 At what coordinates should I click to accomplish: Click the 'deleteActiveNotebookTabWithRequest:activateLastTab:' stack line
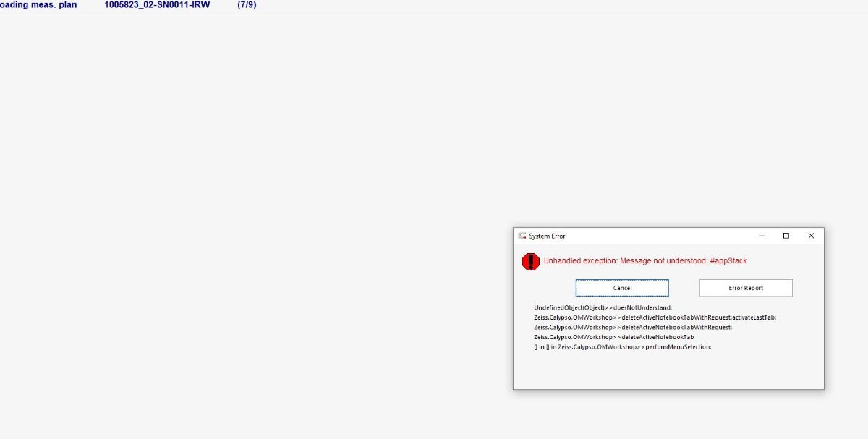click(655, 317)
